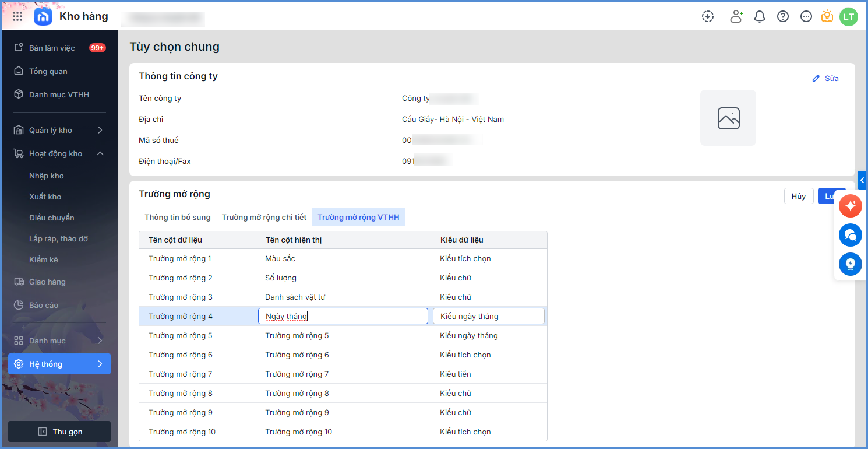Screen dimensions: 868x449
Task: Open the orange AI sparkle assistant
Action: [851, 206]
